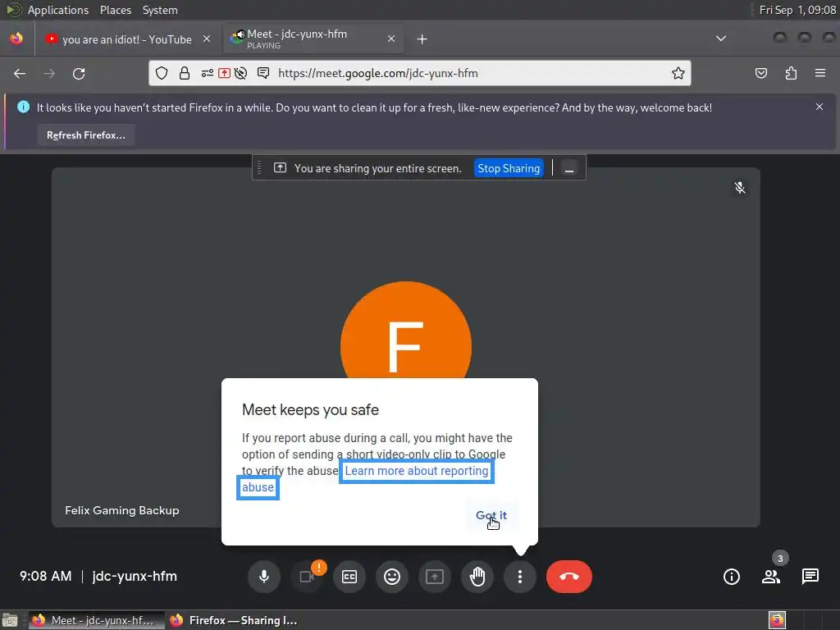
Task: Close the Meet tab
Action: 391,39
